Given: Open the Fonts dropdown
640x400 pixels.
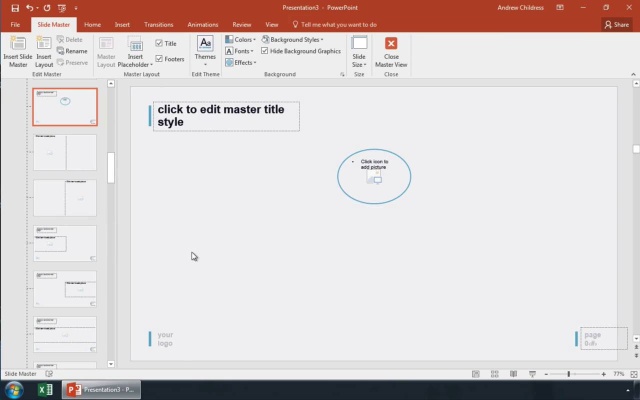Looking at the screenshot, I should (240, 51).
